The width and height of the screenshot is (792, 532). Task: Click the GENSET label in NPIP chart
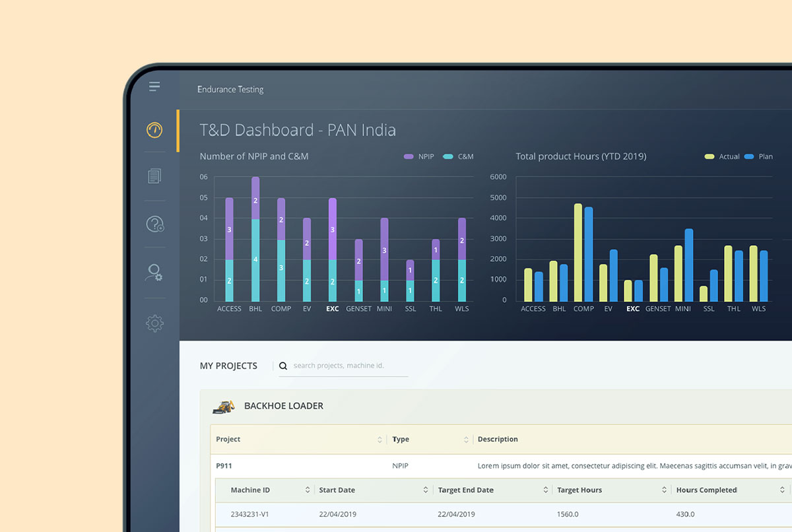[x=359, y=309]
